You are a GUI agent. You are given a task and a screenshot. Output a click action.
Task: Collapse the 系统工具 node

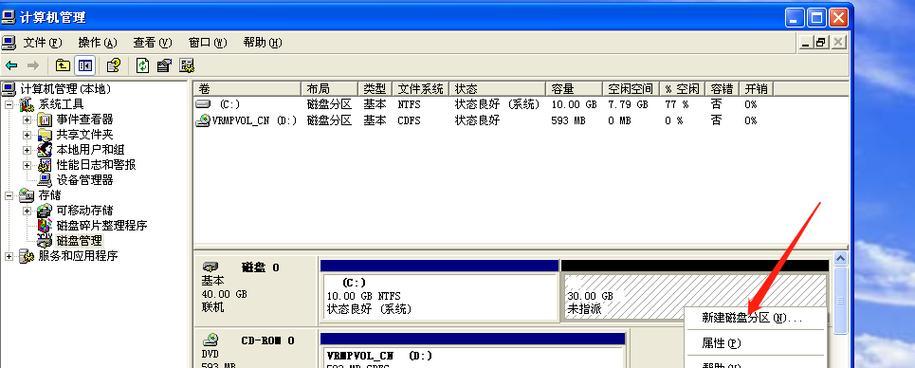(9, 104)
